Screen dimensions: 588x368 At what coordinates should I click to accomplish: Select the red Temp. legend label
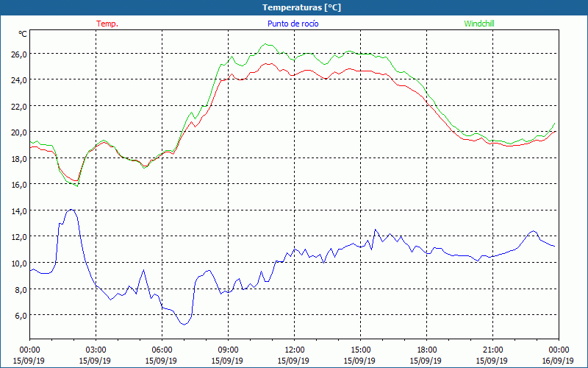pos(107,24)
